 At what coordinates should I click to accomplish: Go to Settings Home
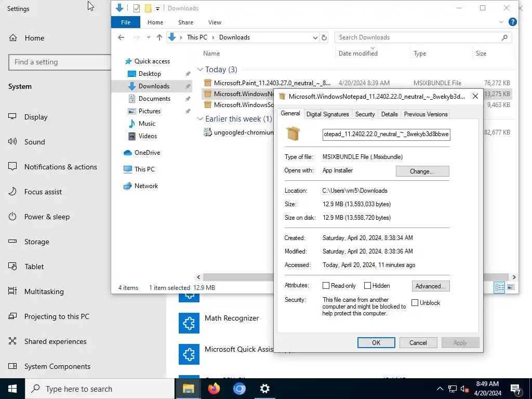point(27,38)
